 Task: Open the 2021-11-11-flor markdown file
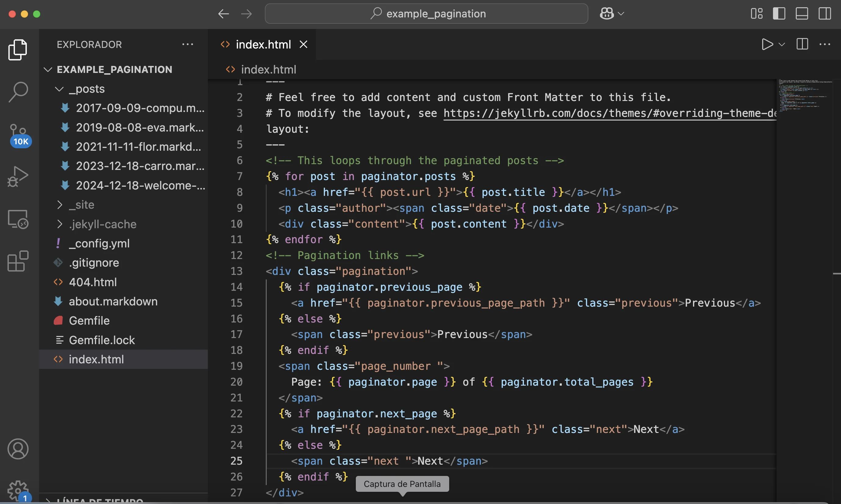click(x=124, y=147)
